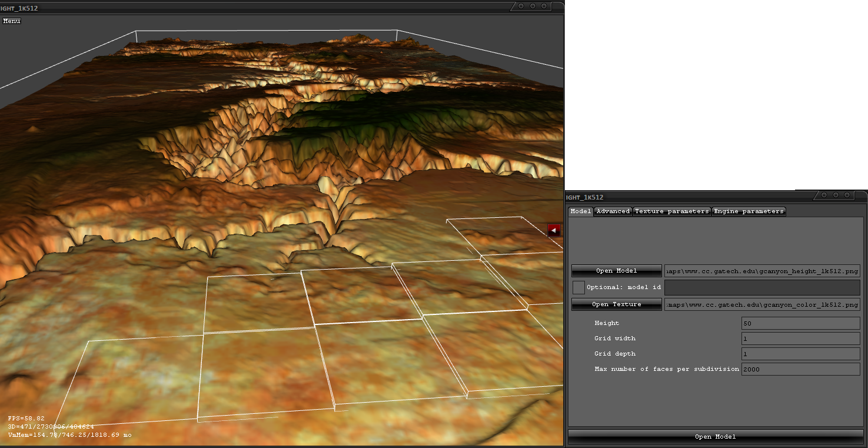
Task: Select the Height value field
Action: point(800,323)
